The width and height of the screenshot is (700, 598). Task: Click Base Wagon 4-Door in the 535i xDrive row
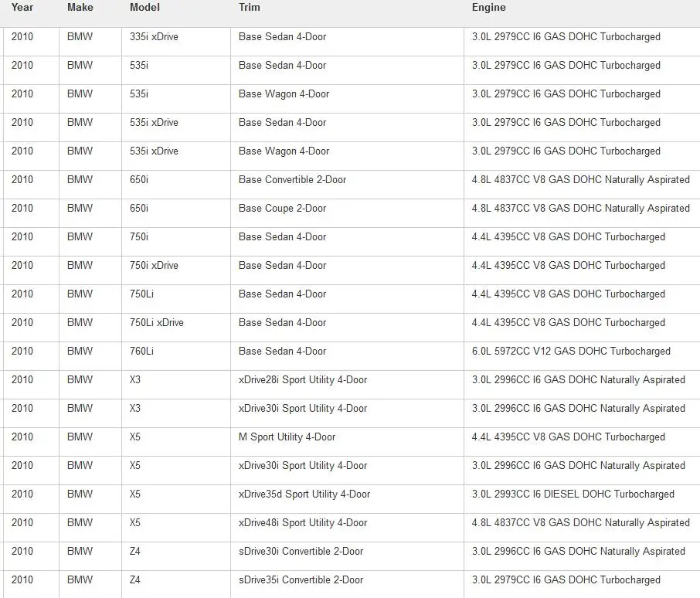[x=284, y=151]
